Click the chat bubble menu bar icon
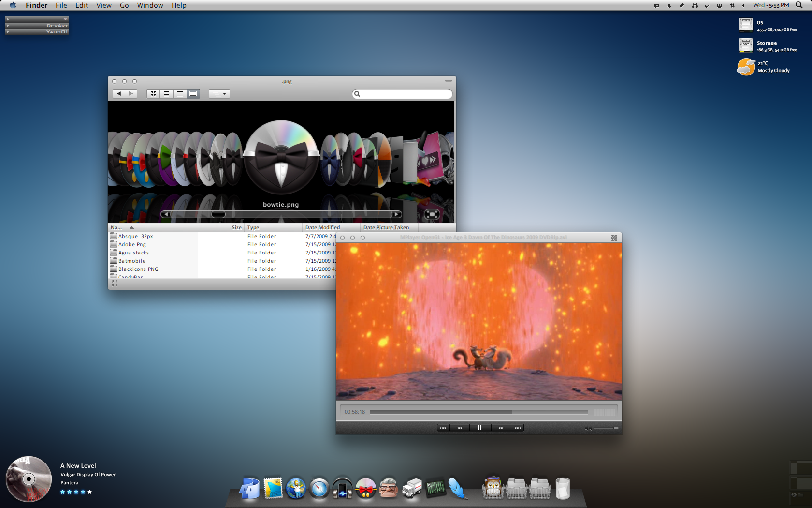 pos(656,5)
